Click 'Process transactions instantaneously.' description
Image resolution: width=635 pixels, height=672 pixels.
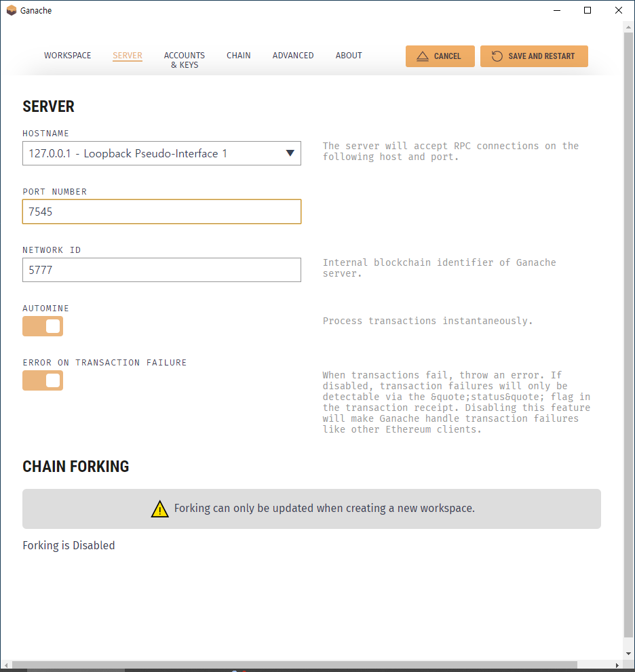click(427, 321)
